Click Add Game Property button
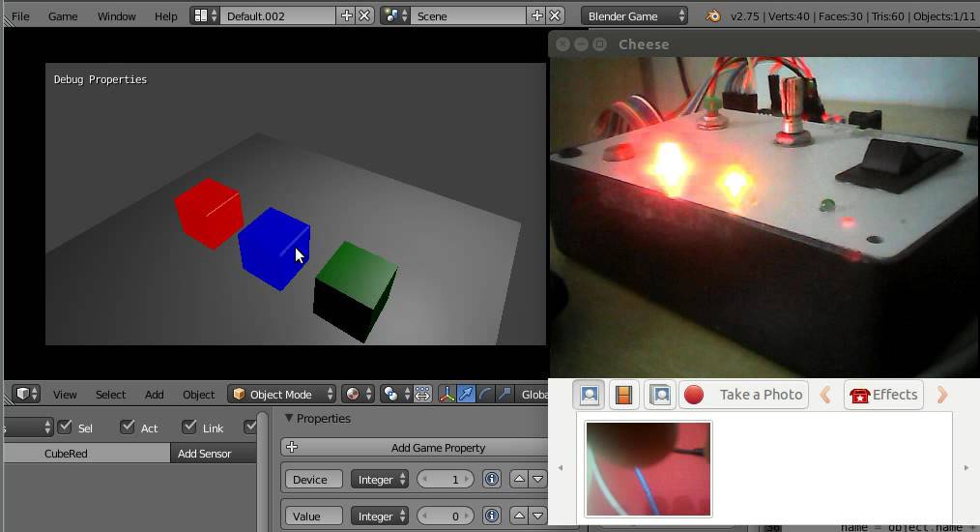Image resolution: width=980 pixels, height=532 pixels. pyautogui.click(x=415, y=448)
